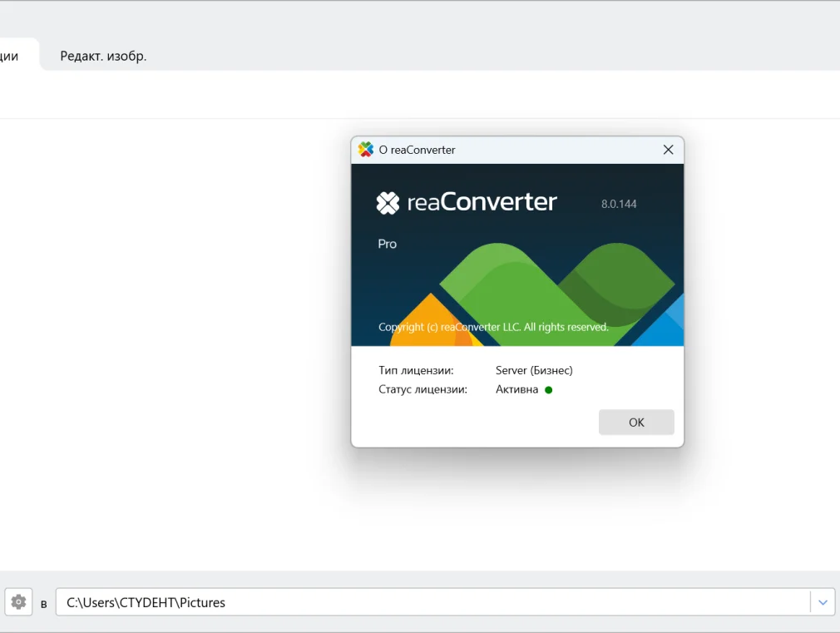Click the reaConverter icon in the dialog title bar

366,150
